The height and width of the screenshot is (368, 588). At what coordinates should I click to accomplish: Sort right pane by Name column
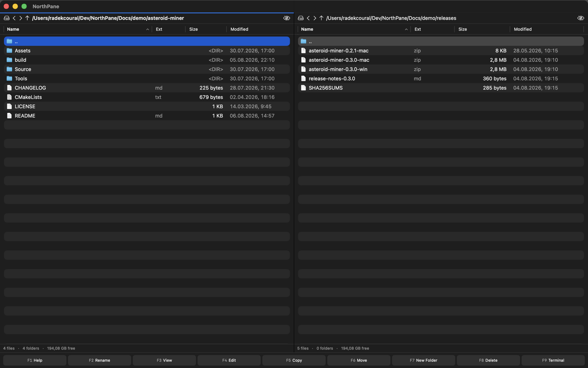coord(354,29)
